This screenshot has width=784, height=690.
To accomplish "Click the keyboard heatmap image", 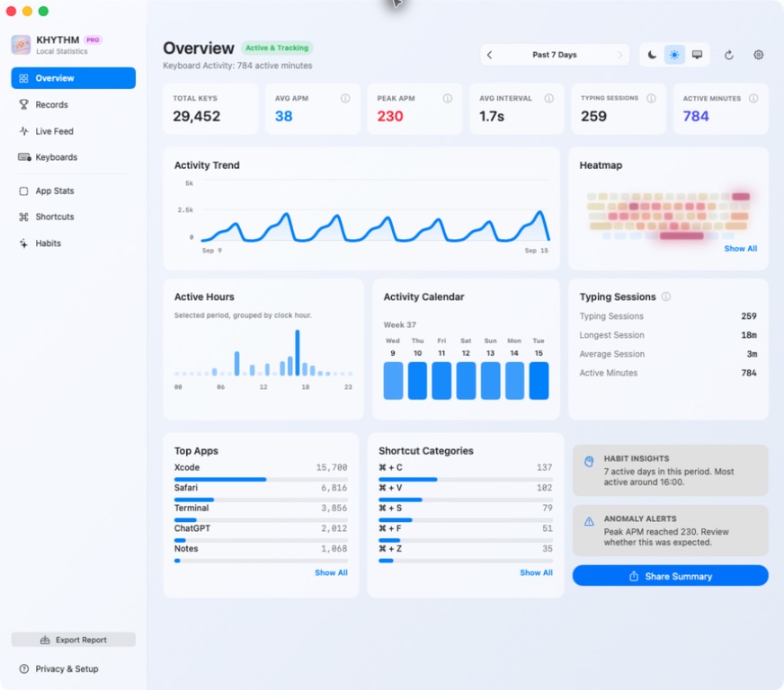I will tap(669, 216).
